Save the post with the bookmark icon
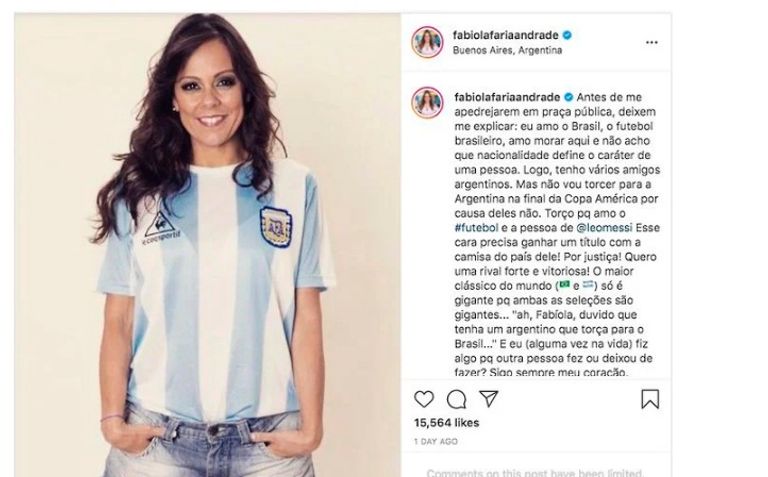The height and width of the screenshot is (477, 768). coord(650,399)
